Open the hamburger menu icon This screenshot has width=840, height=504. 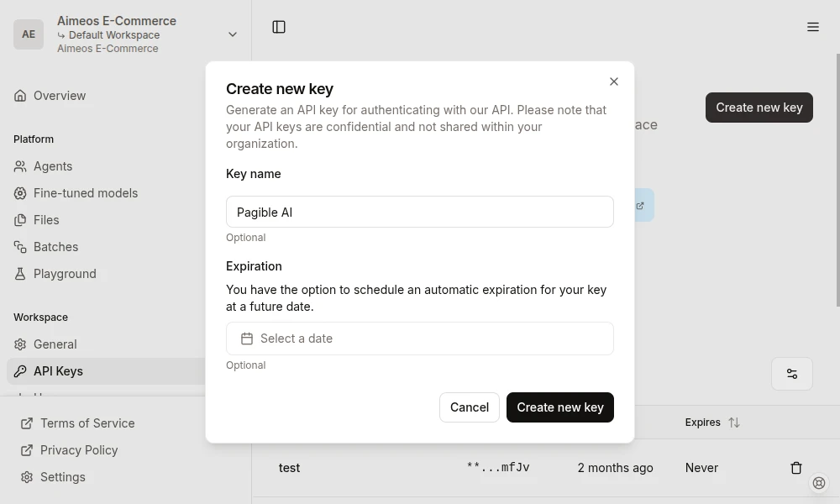tap(812, 27)
